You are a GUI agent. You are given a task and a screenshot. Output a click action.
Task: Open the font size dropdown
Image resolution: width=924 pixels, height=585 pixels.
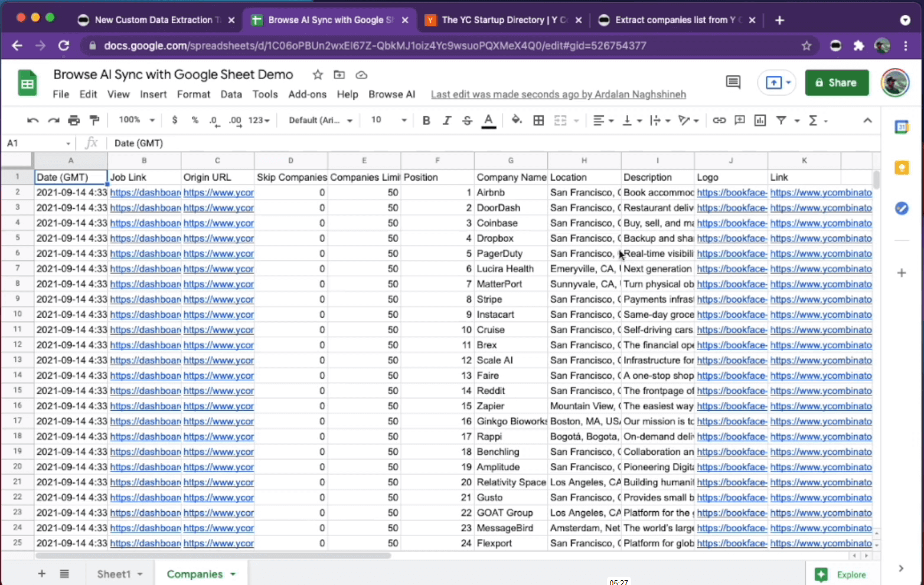388,120
